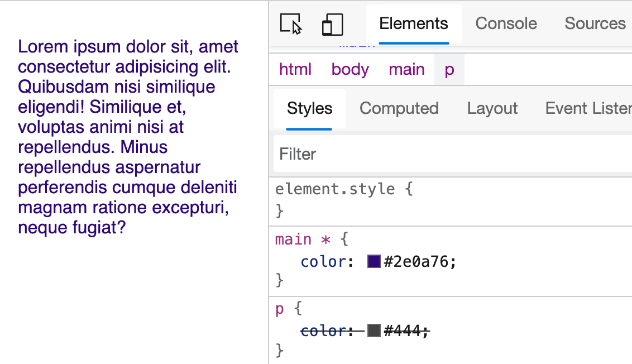
Task: Open the Layout tab
Action: [x=492, y=108]
